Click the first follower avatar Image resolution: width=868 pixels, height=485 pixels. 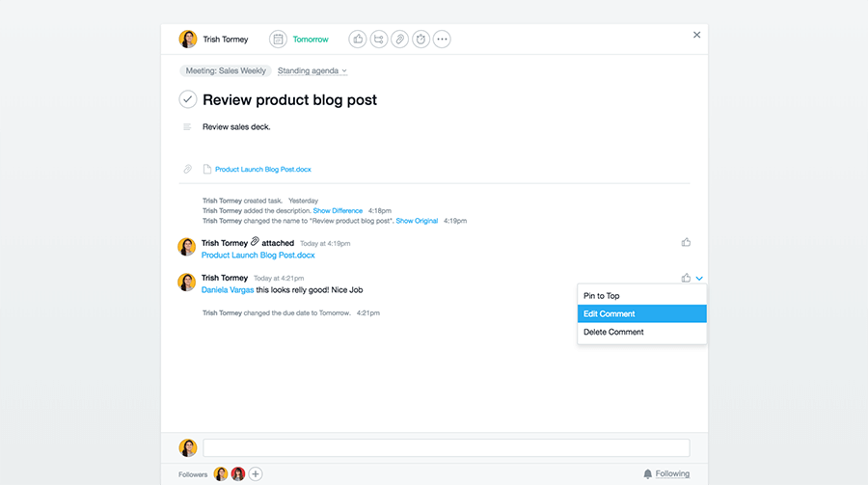[221, 474]
